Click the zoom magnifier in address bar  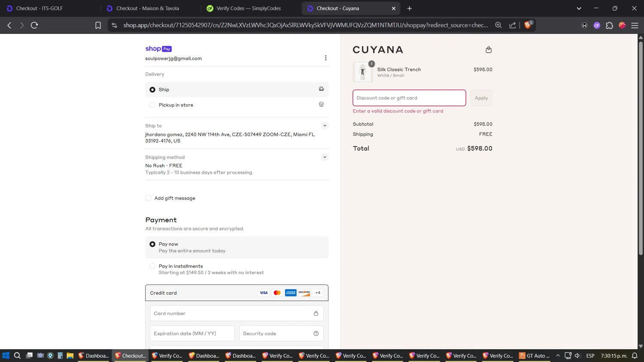coord(498,25)
